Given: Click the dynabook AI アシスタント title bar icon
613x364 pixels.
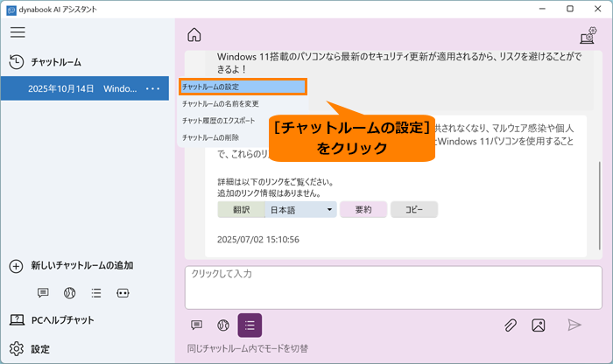Looking at the screenshot, I should tap(11, 10).
